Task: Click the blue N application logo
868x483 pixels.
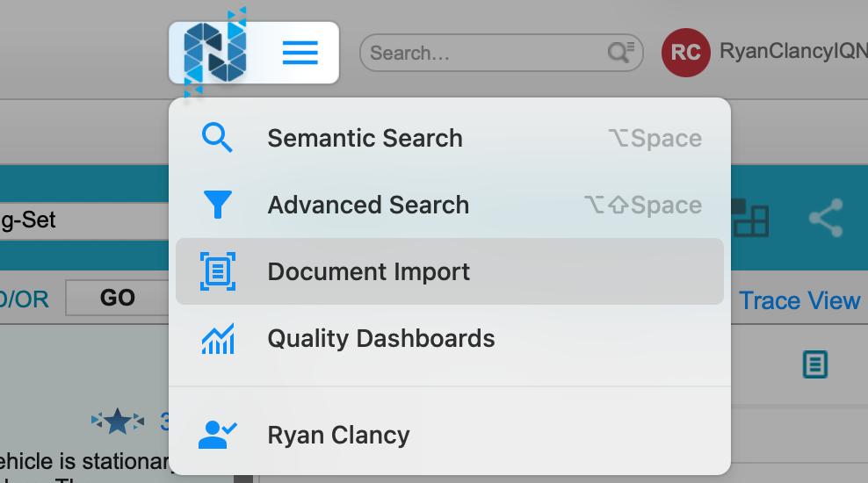Action: 215,53
